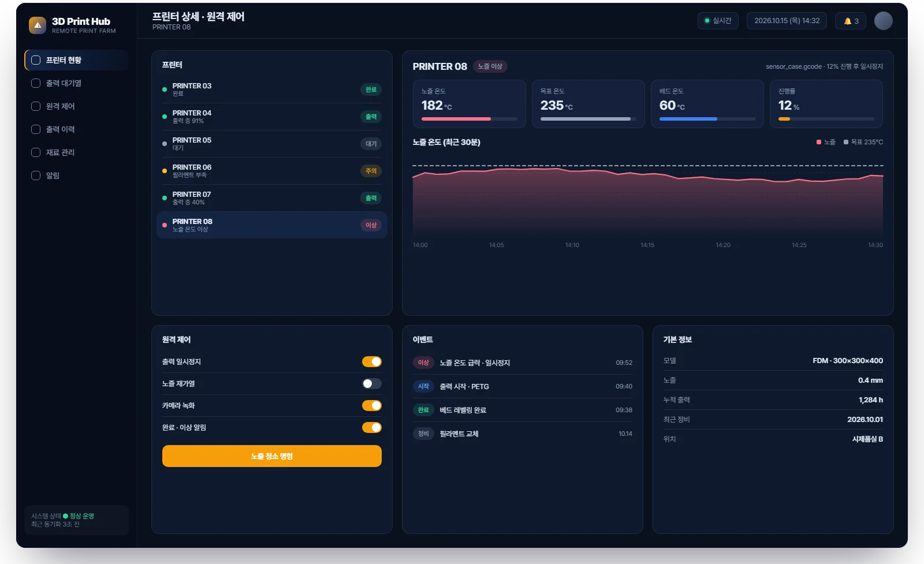Open the 필라멘트 교체 event
Viewport: 924px width, 564px height.
click(523, 434)
